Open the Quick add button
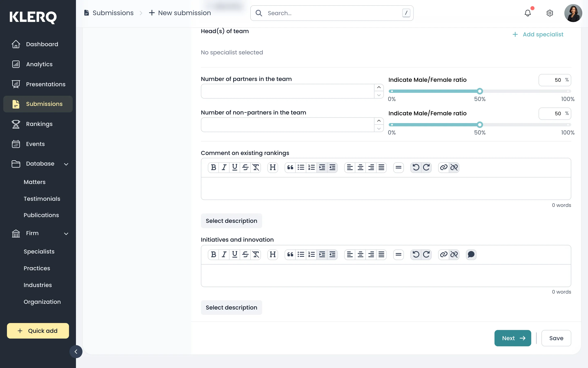This screenshot has height=368, width=588. 38,331
